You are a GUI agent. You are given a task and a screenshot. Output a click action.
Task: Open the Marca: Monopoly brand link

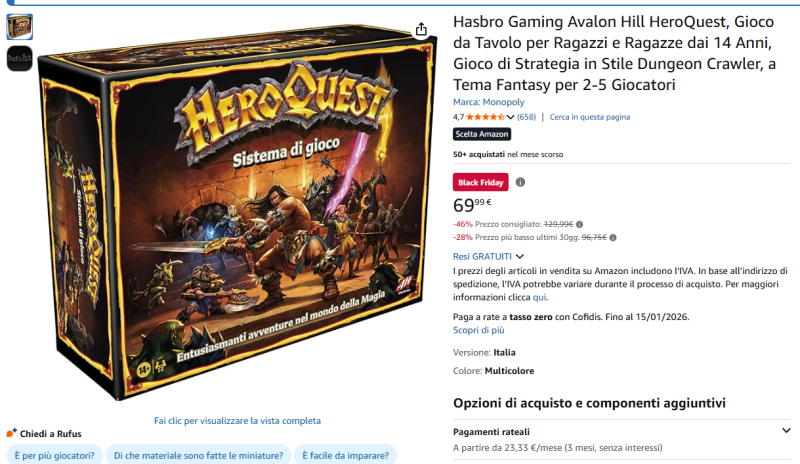point(488,102)
